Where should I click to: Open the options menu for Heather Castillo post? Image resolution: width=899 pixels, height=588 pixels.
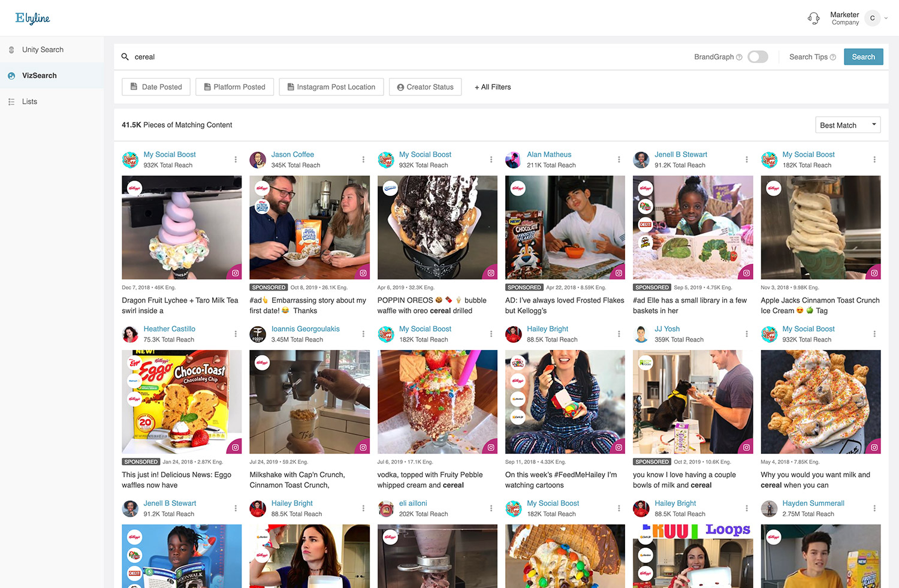coord(236,334)
